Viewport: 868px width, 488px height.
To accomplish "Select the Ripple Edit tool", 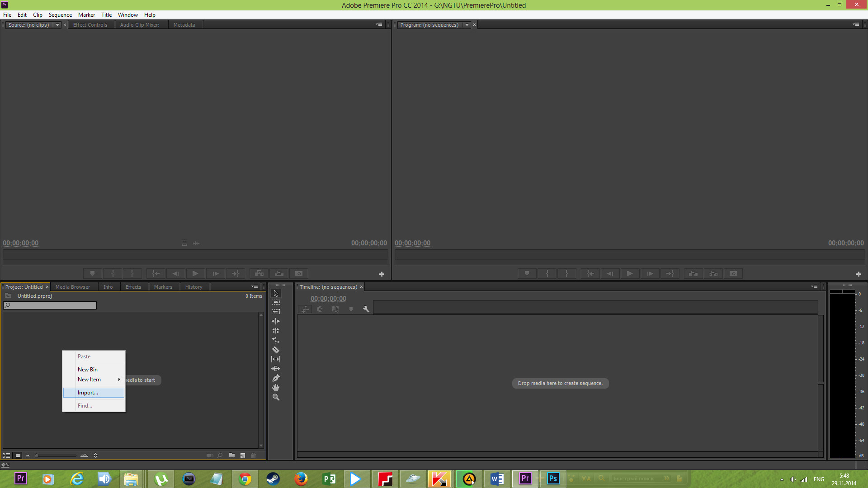I will [276, 321].
